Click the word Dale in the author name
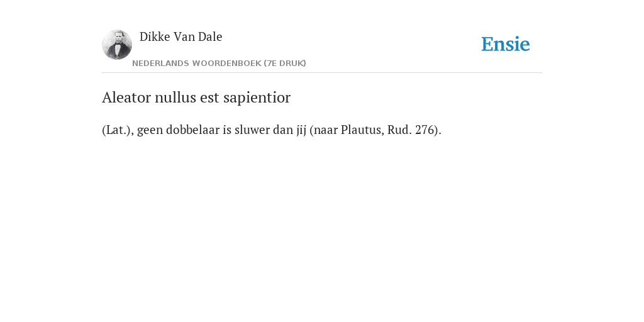Viewport: 644px width, 322px height. tap(210, 36)
